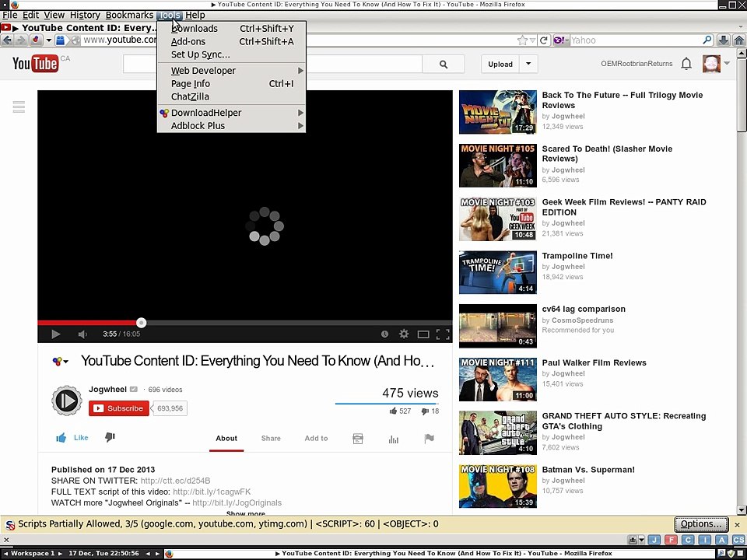Go to the Firefox home page icon
The width and height of the screenshot is (747, 560).
739,40
